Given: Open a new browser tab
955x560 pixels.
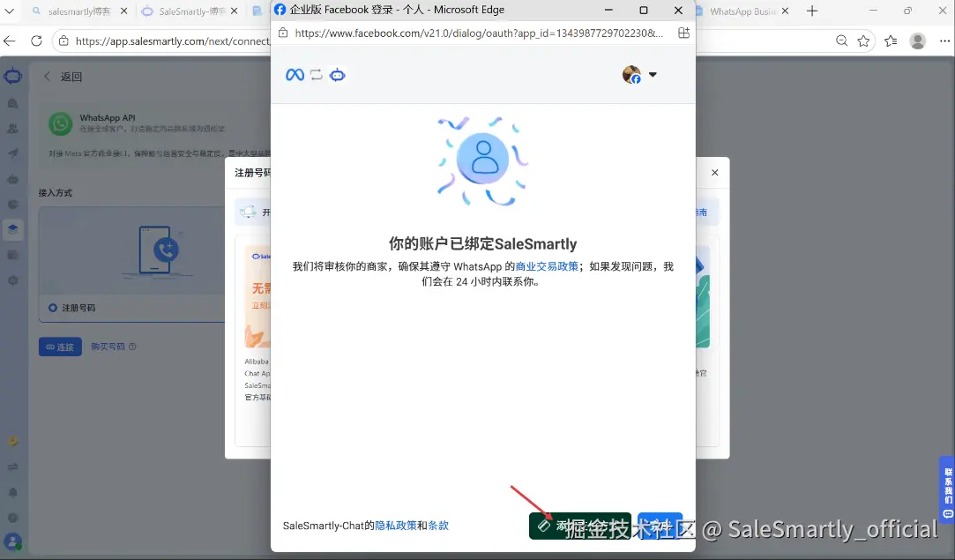Looking at the screenshot, I should [x=812, y=11].
